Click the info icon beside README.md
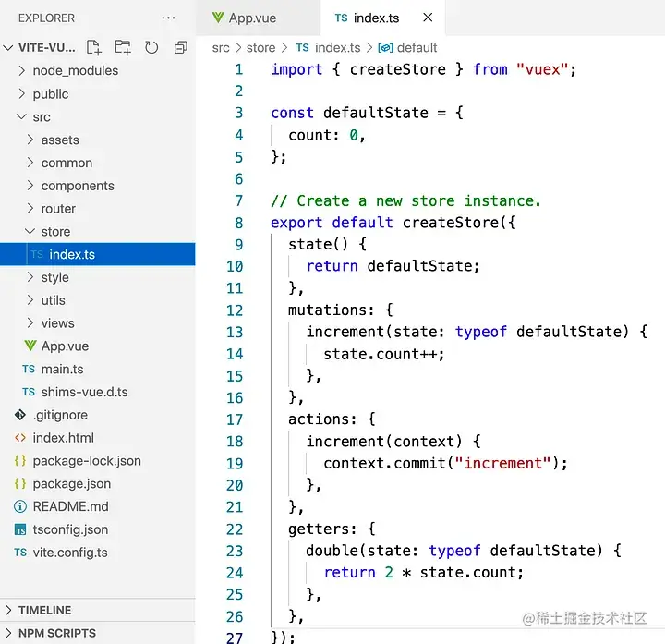Screen dimensions: 665x644 coord(20,506)
